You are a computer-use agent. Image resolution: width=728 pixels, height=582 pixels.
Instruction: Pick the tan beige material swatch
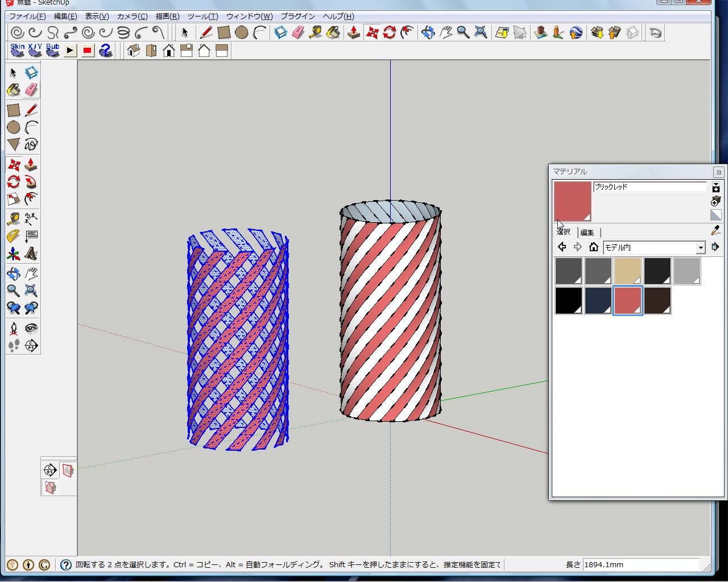(x=627, y=271)
